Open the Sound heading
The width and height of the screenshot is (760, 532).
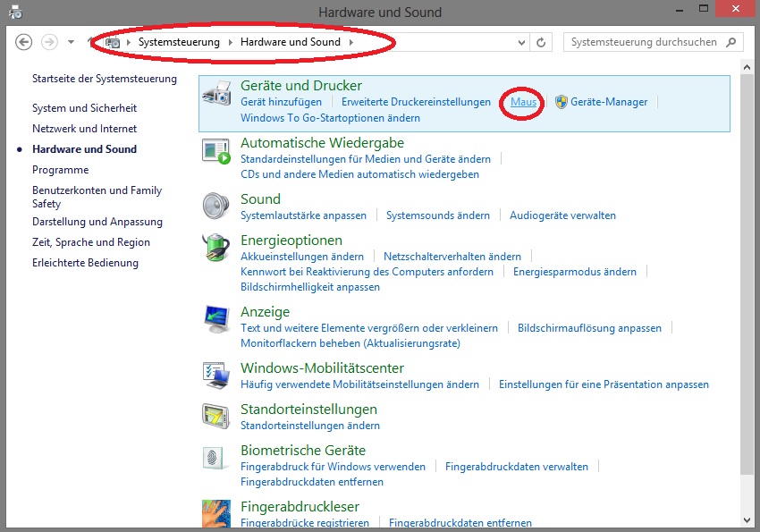pyautogui.click(x=260, y=199)
